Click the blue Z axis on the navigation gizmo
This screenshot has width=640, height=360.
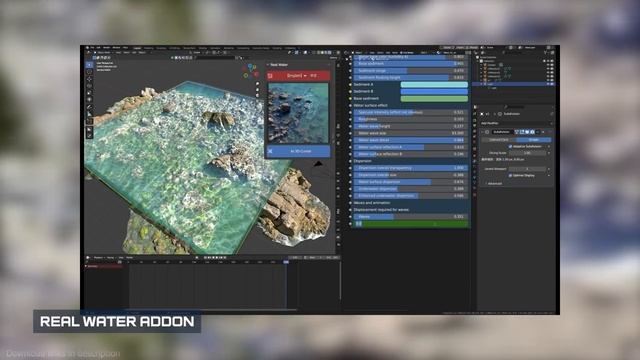pos(251,67)
